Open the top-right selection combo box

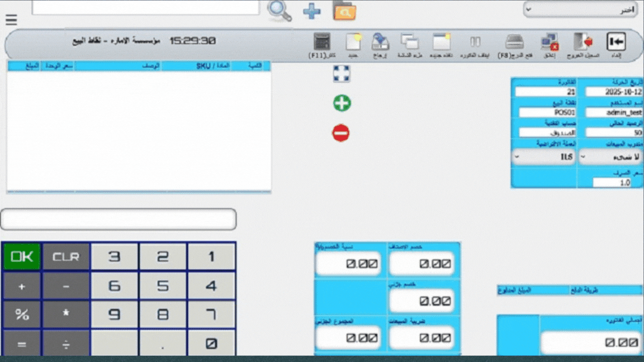coord(580,9)
